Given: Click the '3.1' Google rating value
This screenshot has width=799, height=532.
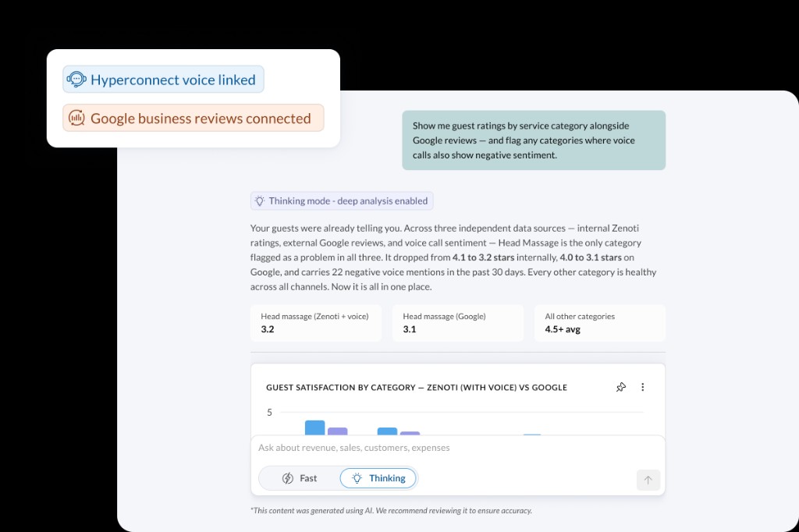Looking at the screenshot, I should pyautogui.click(x=409, y=329).
